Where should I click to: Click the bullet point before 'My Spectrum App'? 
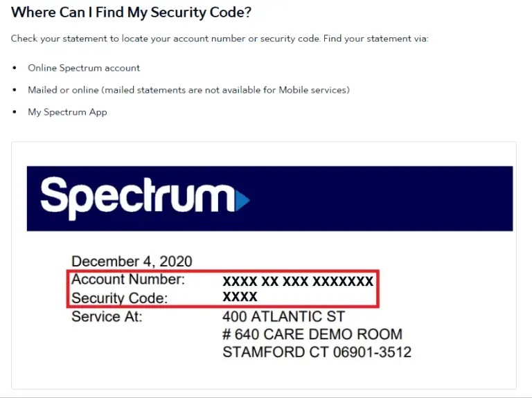pos(15,112)
